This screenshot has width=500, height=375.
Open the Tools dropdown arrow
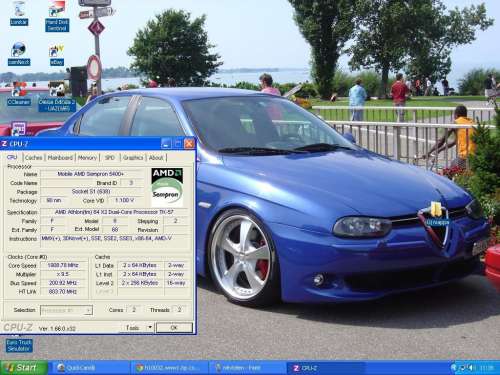[150, 327]
